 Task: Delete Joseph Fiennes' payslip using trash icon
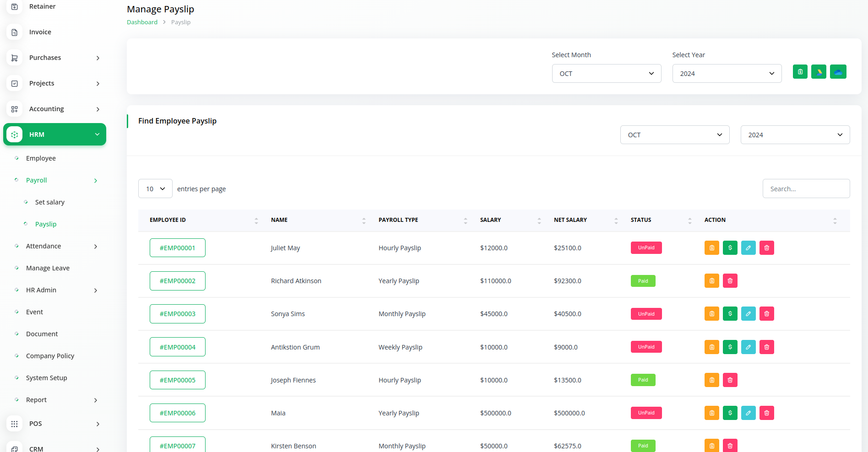point(730,380)
